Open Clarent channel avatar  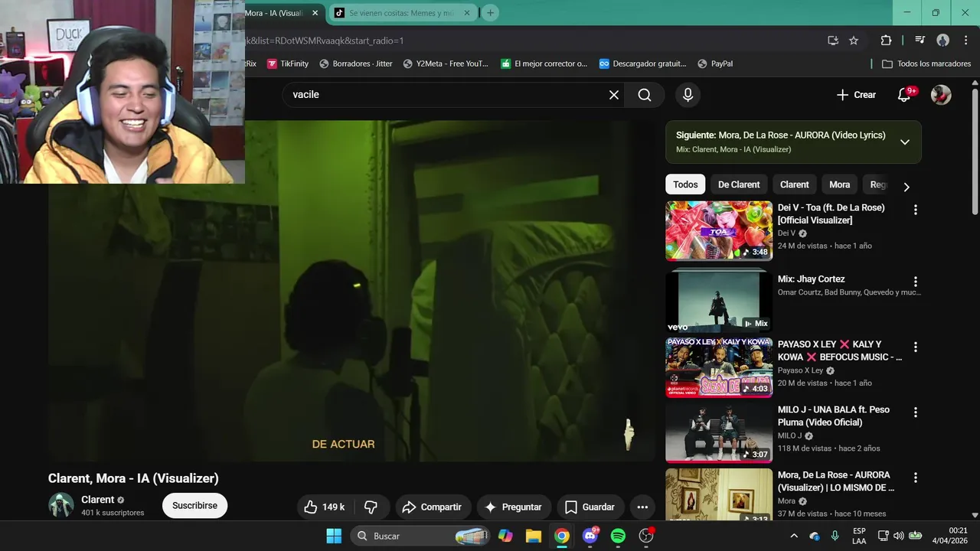[x=61, y=505]
